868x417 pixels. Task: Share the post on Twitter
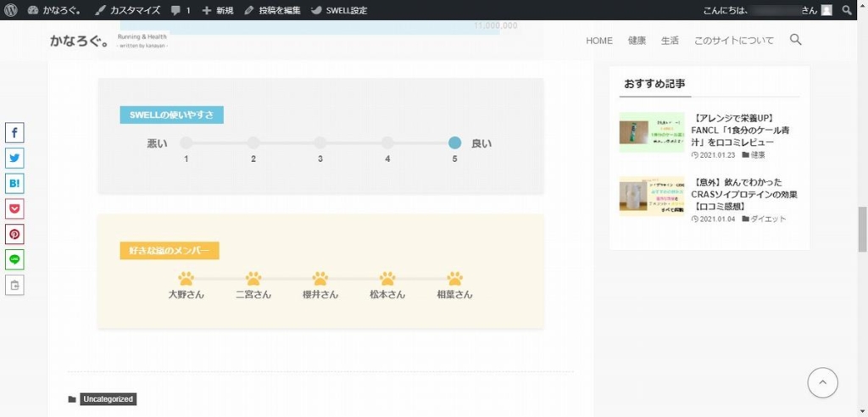point(14,158)
